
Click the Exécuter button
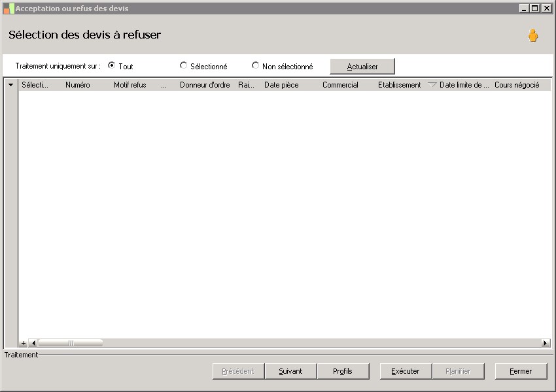[x=406, y=371]
